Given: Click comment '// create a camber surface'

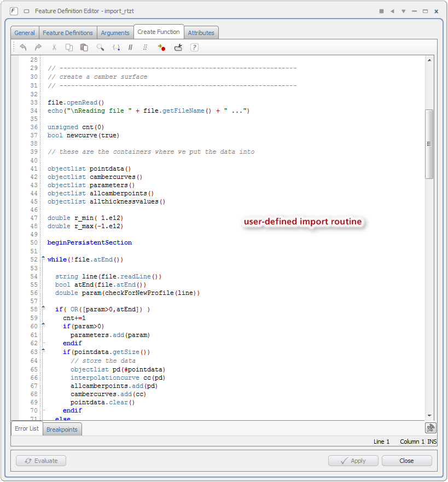Looking at the screenshot, I should 97,77.
